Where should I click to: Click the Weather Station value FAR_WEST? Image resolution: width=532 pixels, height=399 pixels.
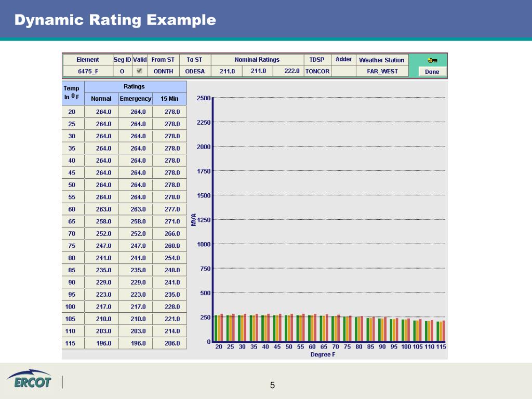(x=382, y=71)
